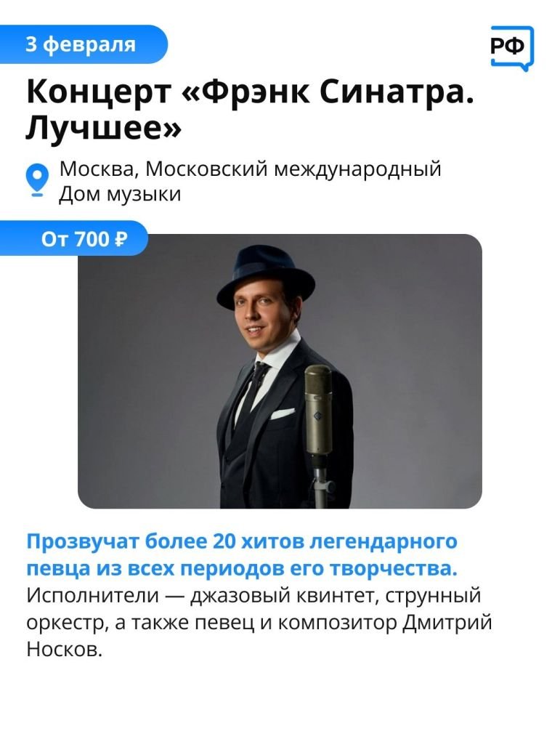Click the "Лучшее»" second title line
The height and width of the screenshot is (747, 560).
[x=104, y=128]
